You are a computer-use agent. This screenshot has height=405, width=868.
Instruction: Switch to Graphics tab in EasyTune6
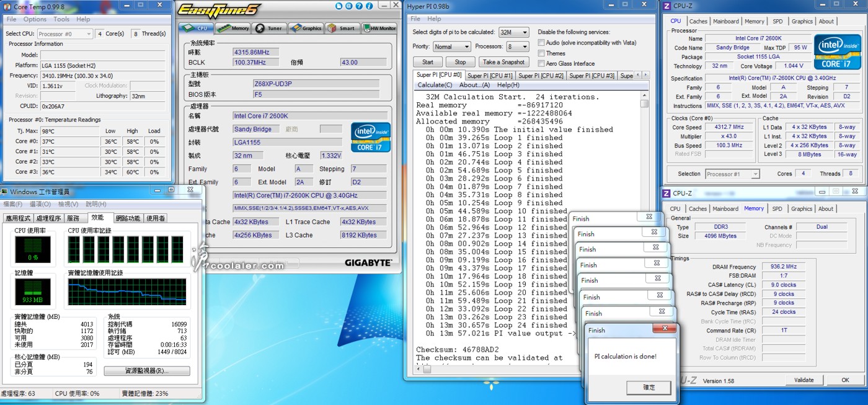click(306, 28)
